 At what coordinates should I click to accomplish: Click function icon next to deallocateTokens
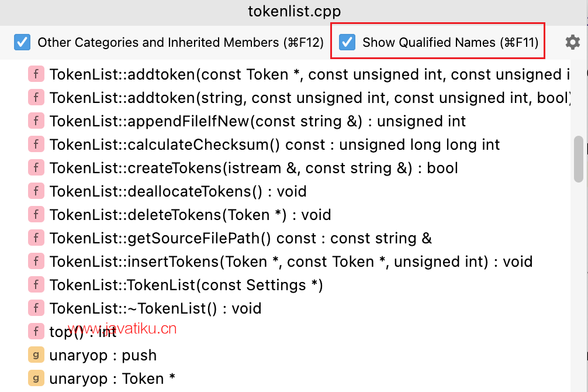point(36,191)
